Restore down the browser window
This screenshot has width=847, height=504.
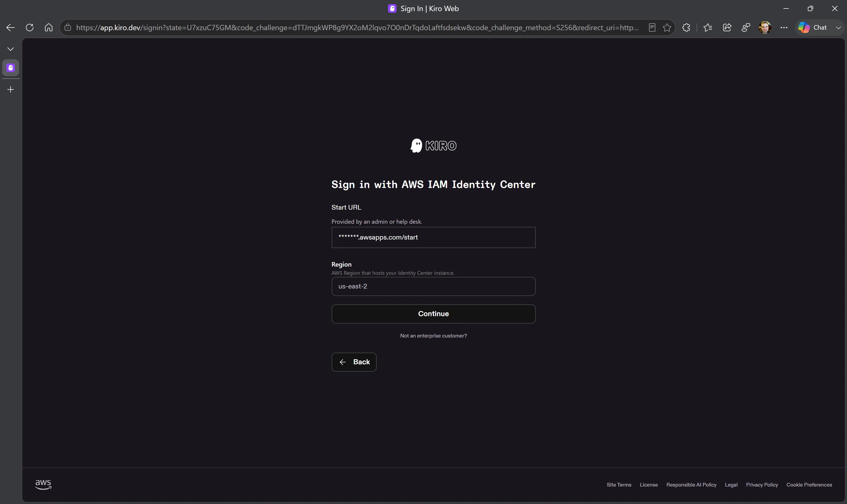pyautogui.click(x=810, y=8)
